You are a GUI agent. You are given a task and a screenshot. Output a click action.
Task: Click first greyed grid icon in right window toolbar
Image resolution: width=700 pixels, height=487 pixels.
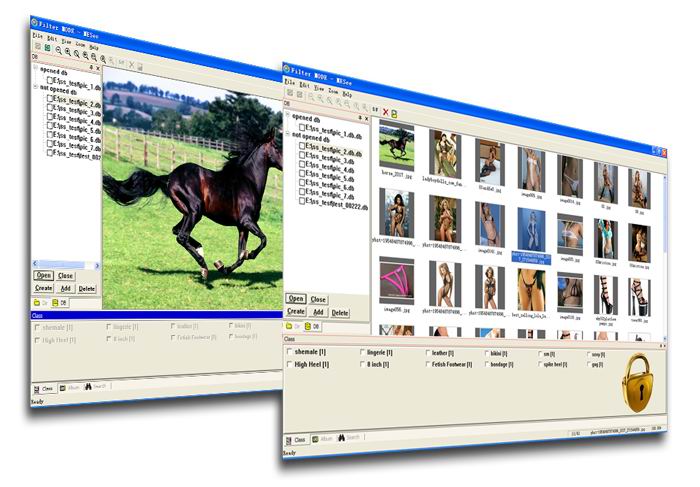(x=290, y=92)
